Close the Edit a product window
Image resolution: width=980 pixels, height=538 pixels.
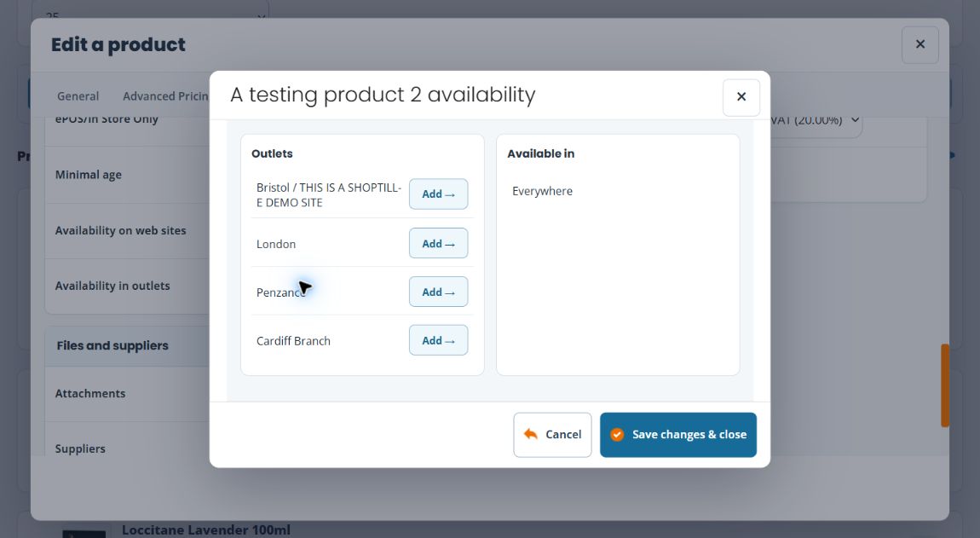tap(920, 44)
